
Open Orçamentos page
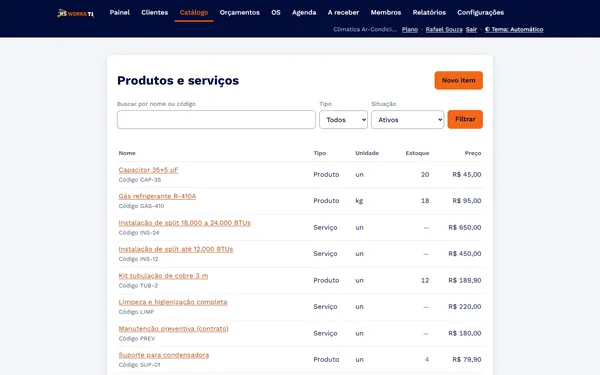pos(240,12)
